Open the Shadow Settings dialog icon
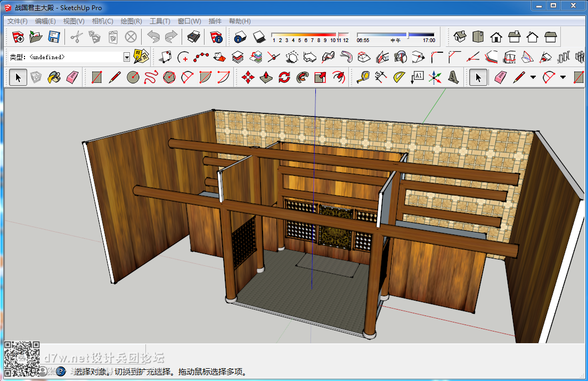The width and height of the screenshot is (588, 381). [x=240, y=37]
